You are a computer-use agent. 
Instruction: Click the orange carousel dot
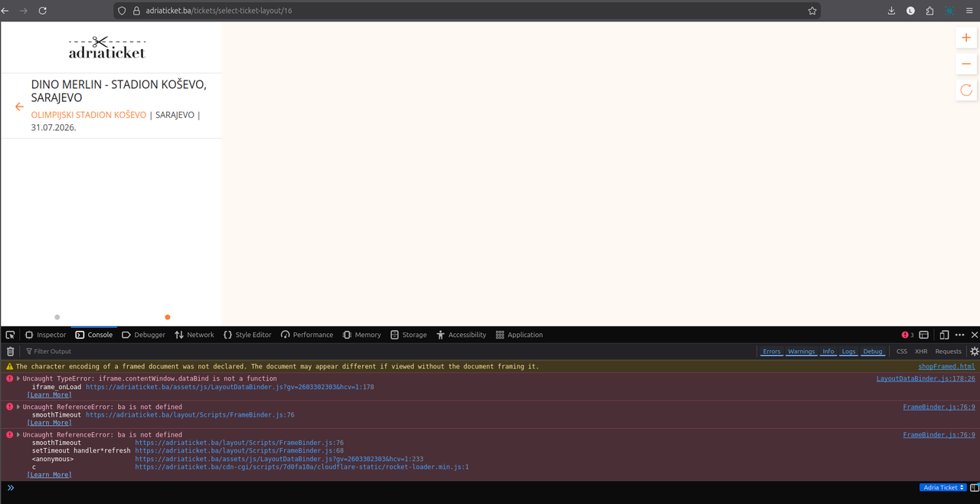168,317
